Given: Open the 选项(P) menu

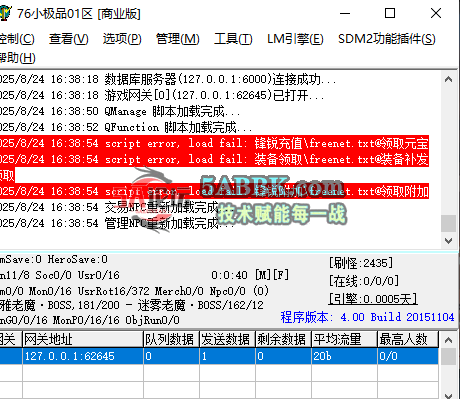Looking at the screenshot, I should (122, 39).
